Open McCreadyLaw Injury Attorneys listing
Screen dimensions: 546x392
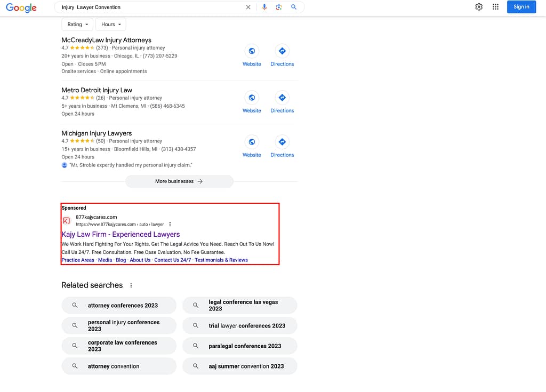106,40
